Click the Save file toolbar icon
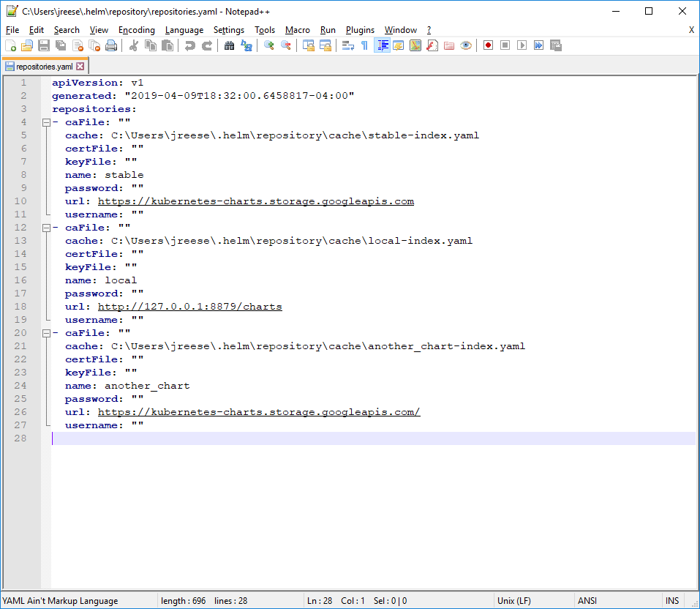 click(x=44, y=45)
